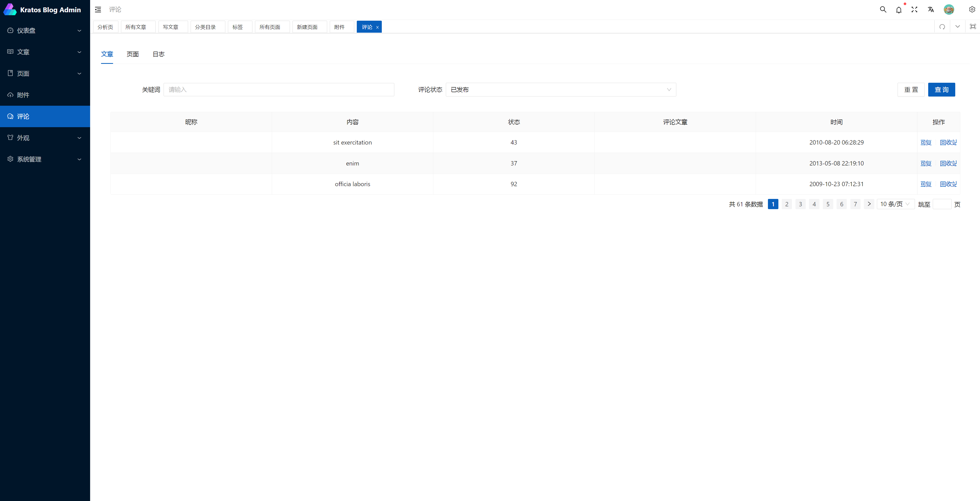Open settings via the top-right gear icon
The height and width of the screenshot is (501, 980).
pos(972,9)
